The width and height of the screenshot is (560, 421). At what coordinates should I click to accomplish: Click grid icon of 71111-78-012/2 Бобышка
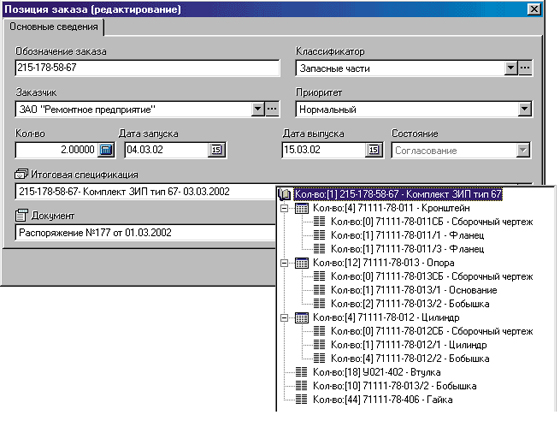[319, 358]
